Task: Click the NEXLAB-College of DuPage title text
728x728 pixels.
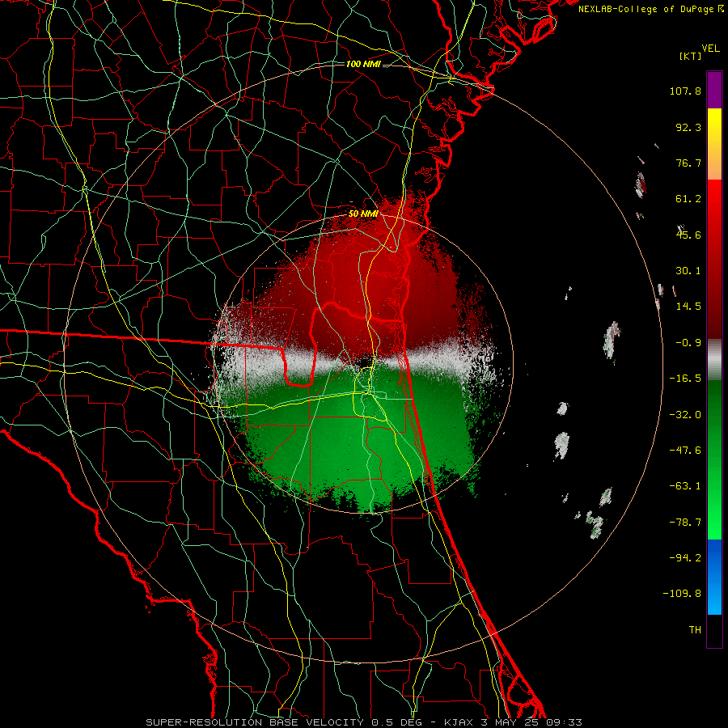Action: pyautogui.click(x=650, y=9)
